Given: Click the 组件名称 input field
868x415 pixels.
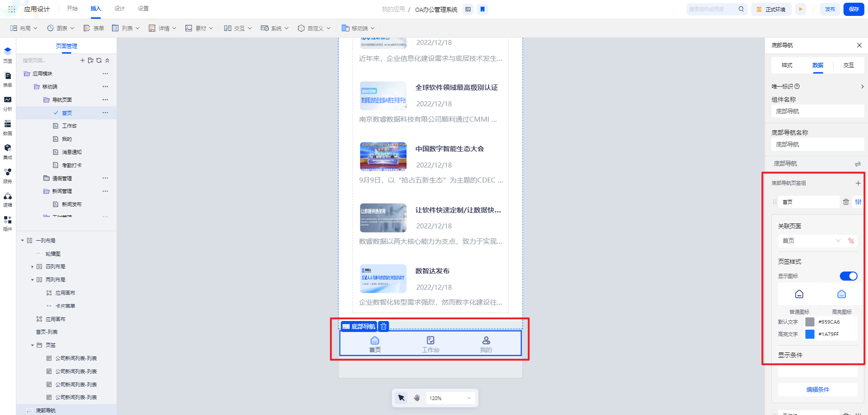Looking at the screenshot, I should 818,111.
